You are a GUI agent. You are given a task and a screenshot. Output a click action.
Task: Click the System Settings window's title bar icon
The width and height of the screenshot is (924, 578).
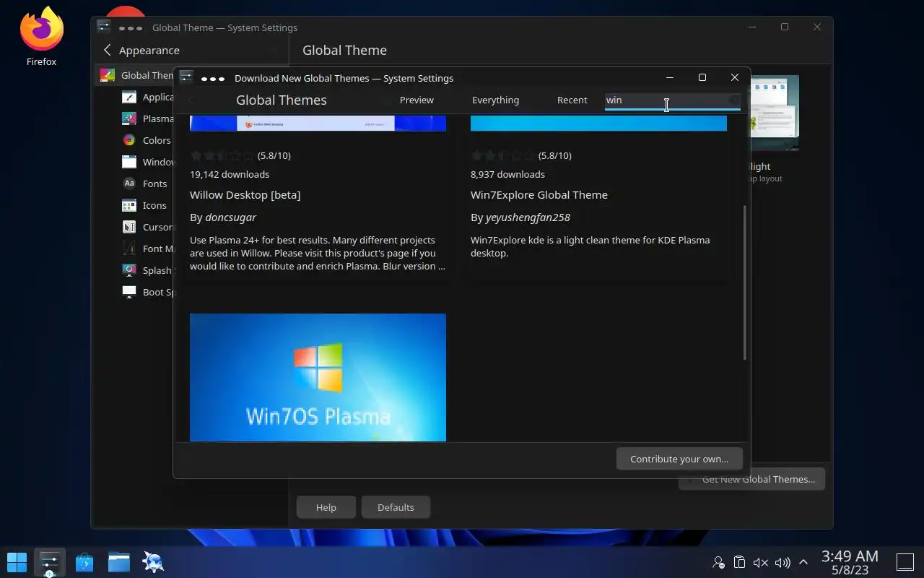(x=104, y=27)
